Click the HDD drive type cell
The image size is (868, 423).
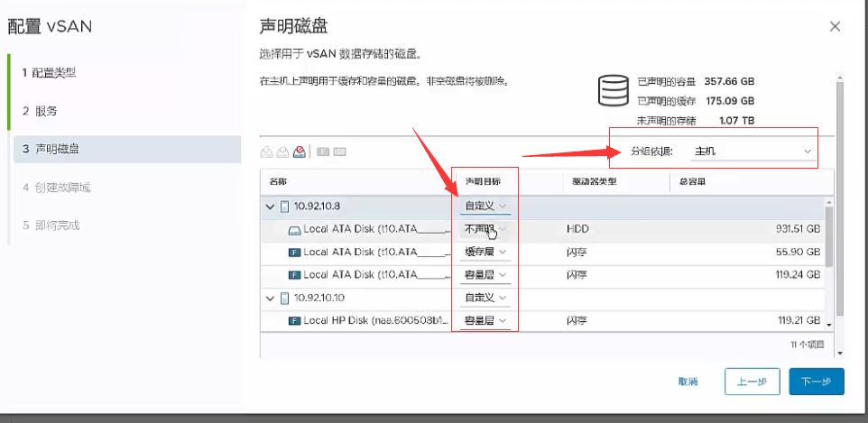[577, 229]
